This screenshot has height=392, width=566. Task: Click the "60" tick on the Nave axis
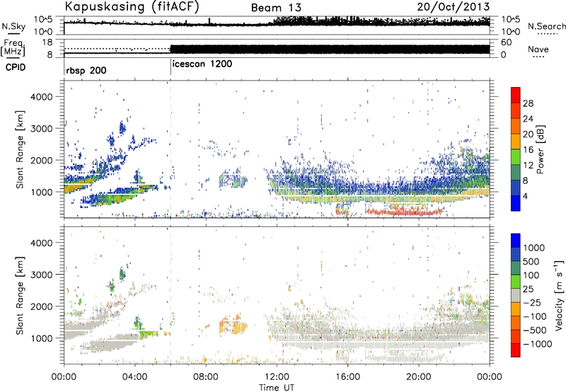point(507,42)
